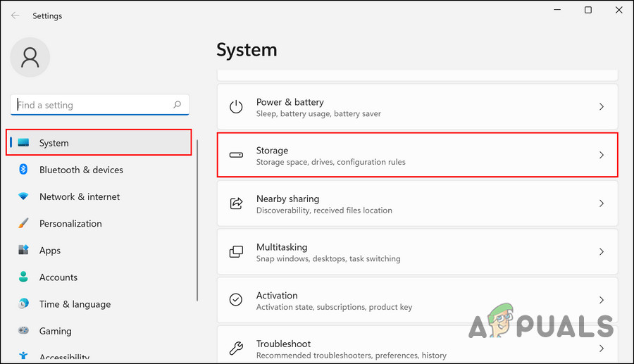Expand Troubleshoot chevron

point(602,349)
